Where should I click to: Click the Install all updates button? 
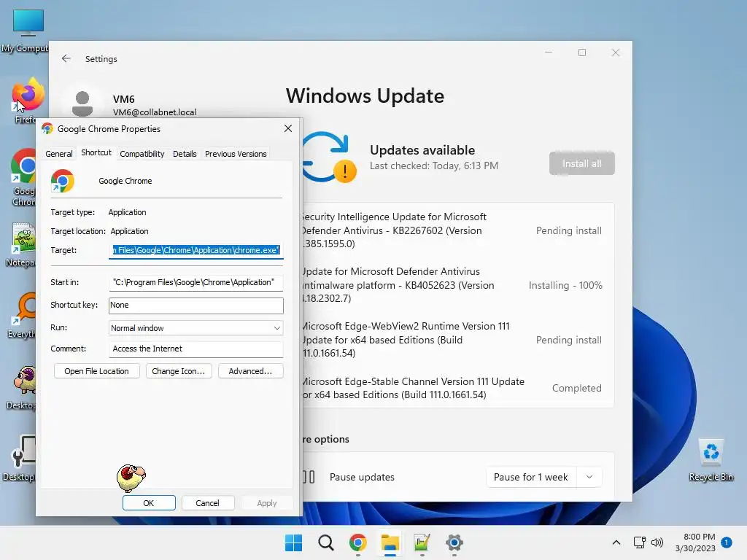(581, 164)
